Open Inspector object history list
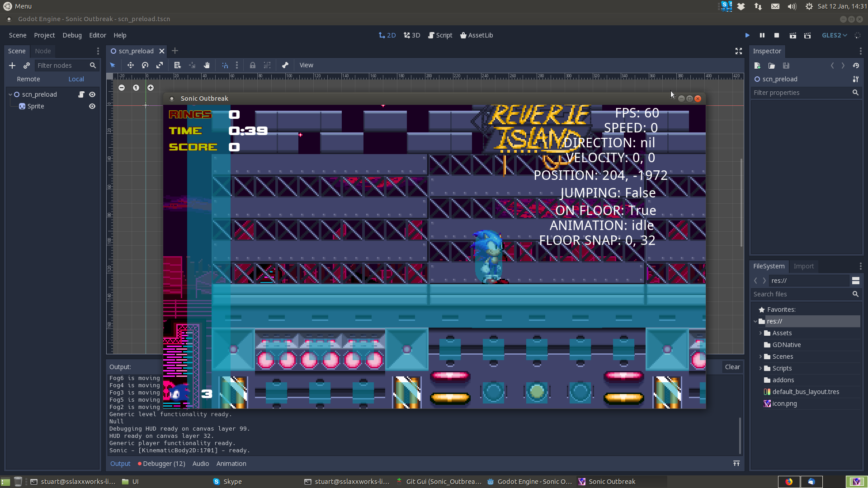 point(856,66)
